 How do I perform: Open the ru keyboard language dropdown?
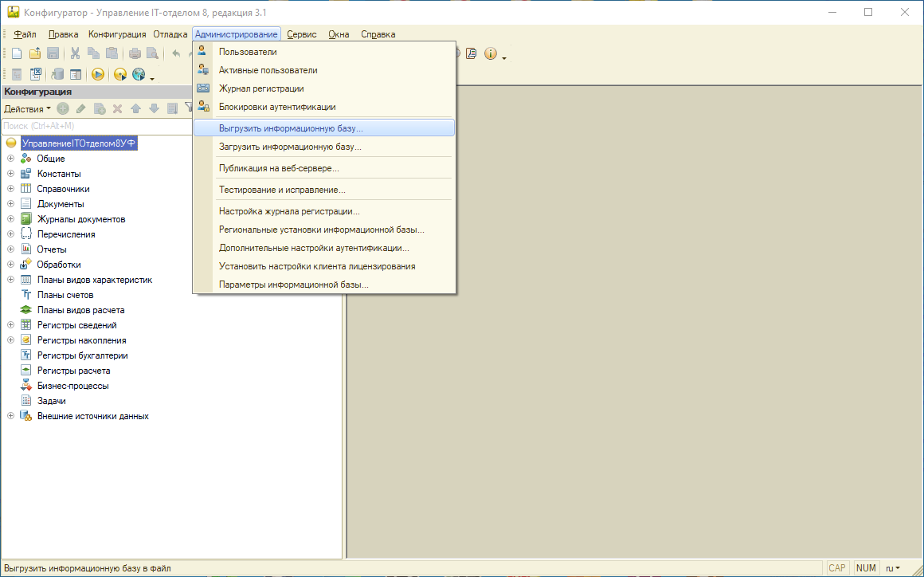[892, 568]
